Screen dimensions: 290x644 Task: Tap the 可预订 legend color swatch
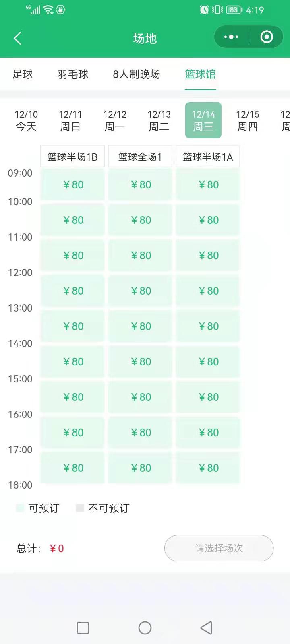click(x=20, y=508)
